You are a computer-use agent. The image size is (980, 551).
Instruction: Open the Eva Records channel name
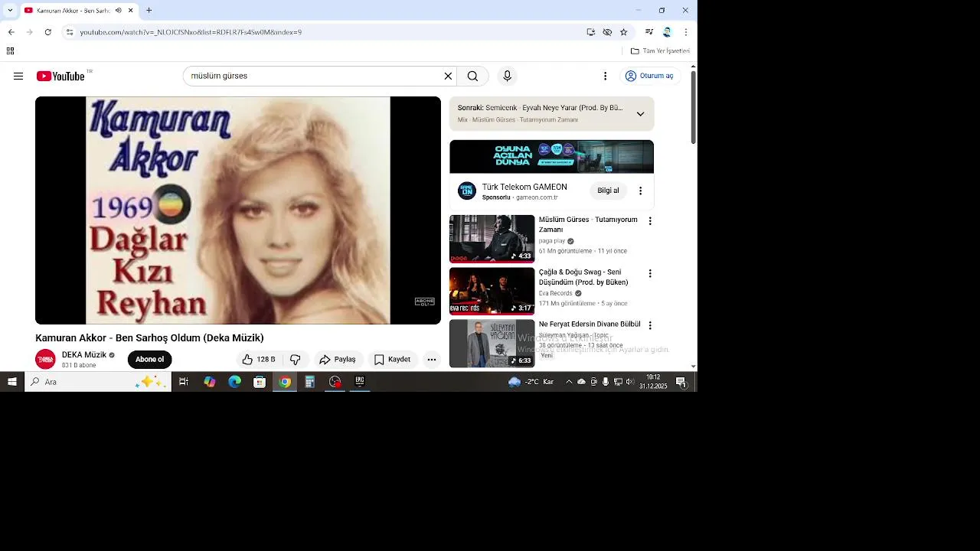click(556, 293)
